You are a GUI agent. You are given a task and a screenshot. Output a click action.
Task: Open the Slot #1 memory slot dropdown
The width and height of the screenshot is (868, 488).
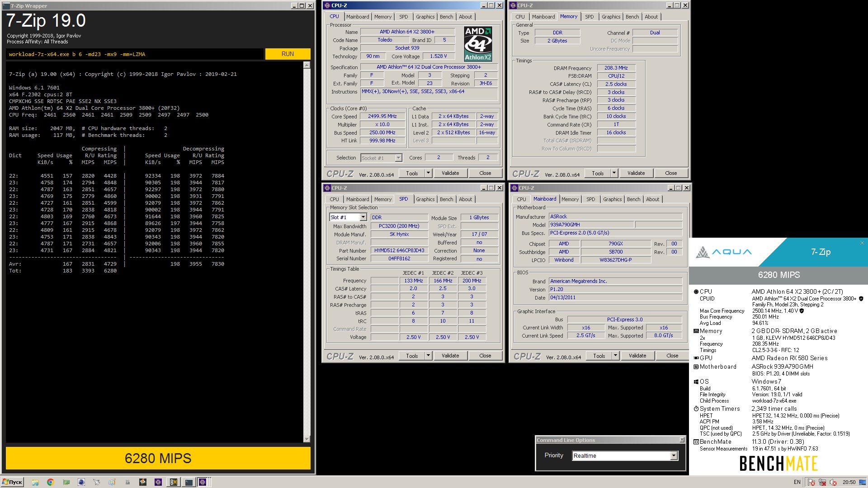coord(363,217)
